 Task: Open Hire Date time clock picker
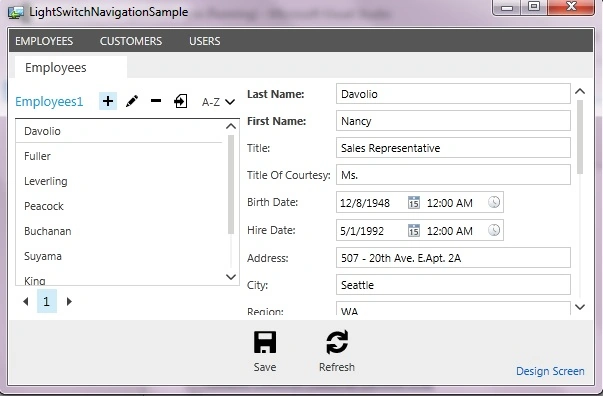tap(494, 230)
